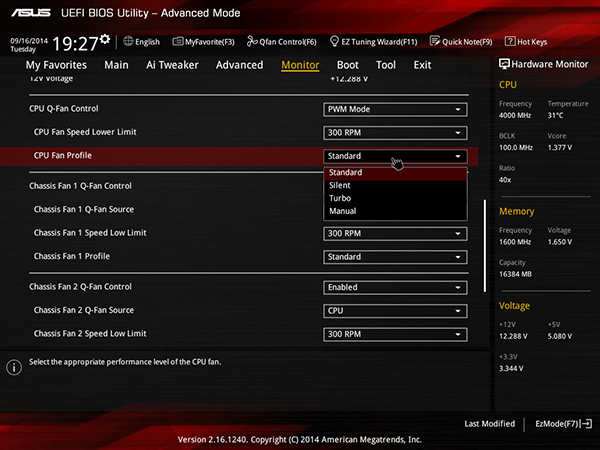Open the Tool tab
The image size is (600, 450).
point(386,65)
